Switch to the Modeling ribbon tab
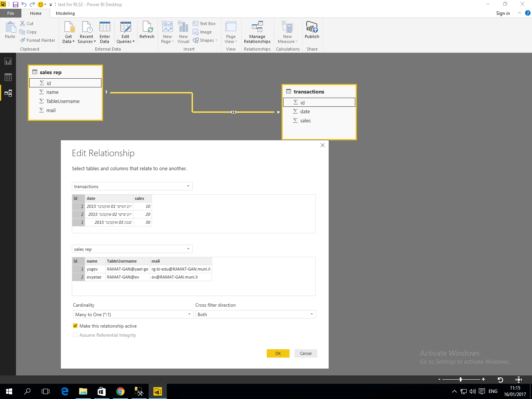 [x=65, y=13]
